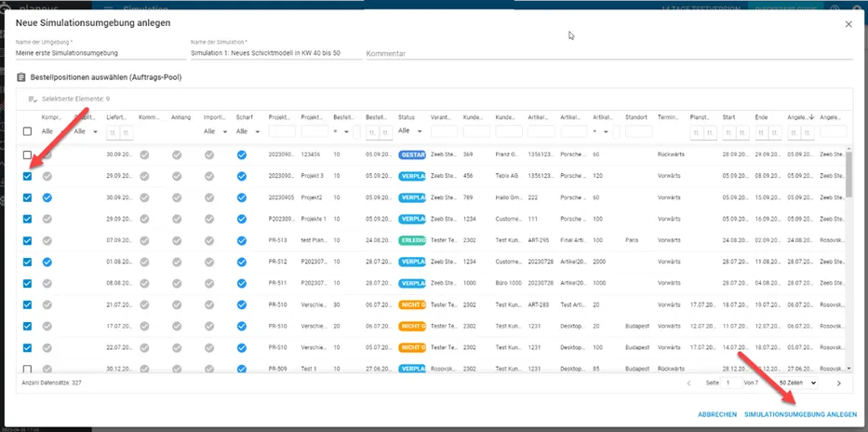Click the Paris Standort cell
Screen dimensions: 868x432
tap(631, 240)
